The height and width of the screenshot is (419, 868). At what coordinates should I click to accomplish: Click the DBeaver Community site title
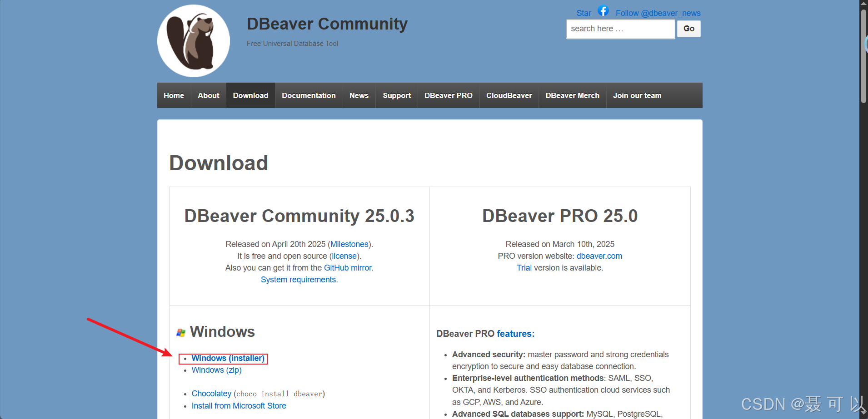327,24
